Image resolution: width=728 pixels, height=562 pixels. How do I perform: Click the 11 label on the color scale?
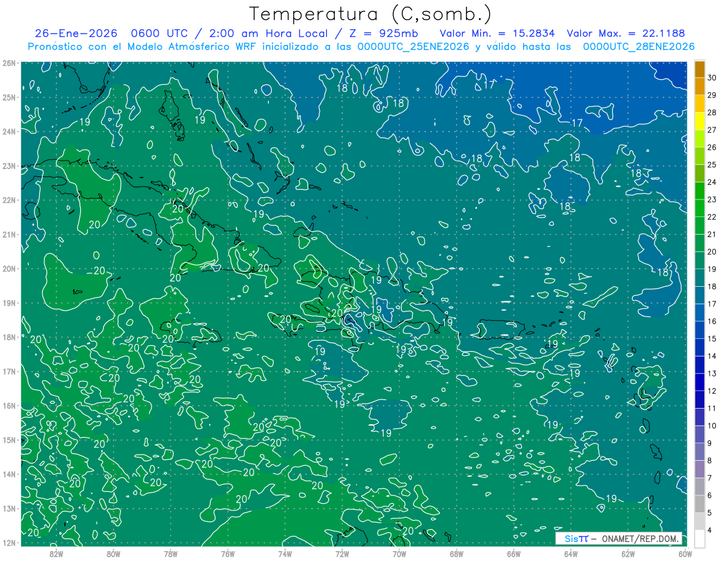point(712,408)
